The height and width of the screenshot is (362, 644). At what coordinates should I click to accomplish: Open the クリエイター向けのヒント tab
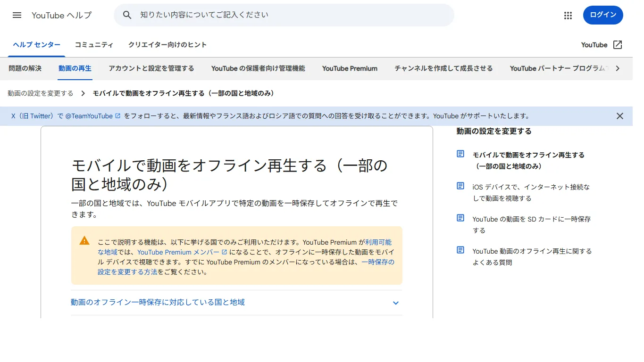coord(167,45)
